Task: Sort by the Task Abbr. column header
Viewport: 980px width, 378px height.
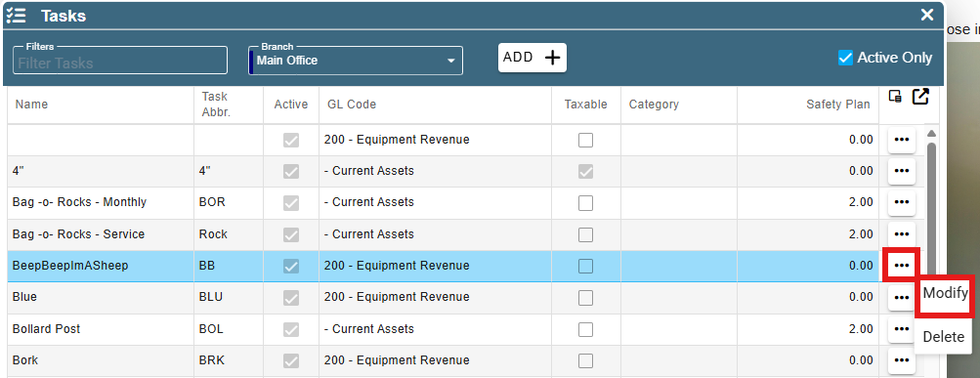Action: coord(229,105)
